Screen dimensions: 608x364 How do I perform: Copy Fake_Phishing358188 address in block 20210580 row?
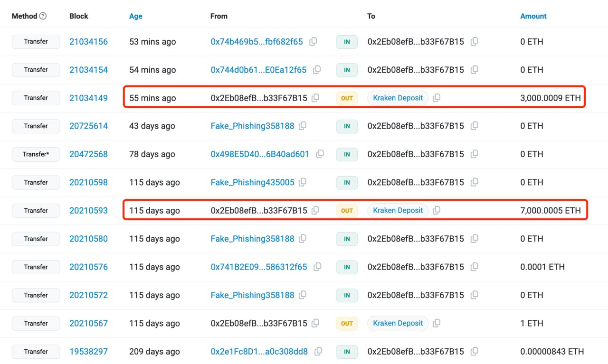click(x=303, y=239)
